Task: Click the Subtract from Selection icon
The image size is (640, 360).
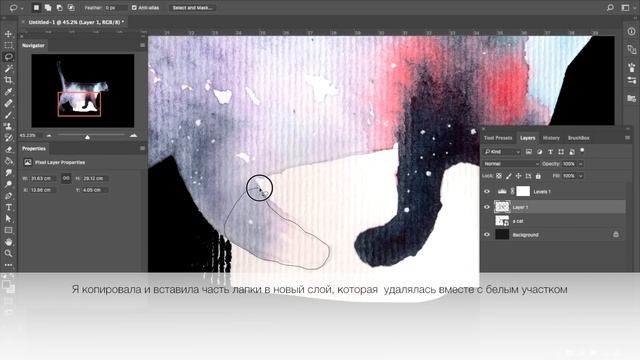Action: click(x=59, y=7)
